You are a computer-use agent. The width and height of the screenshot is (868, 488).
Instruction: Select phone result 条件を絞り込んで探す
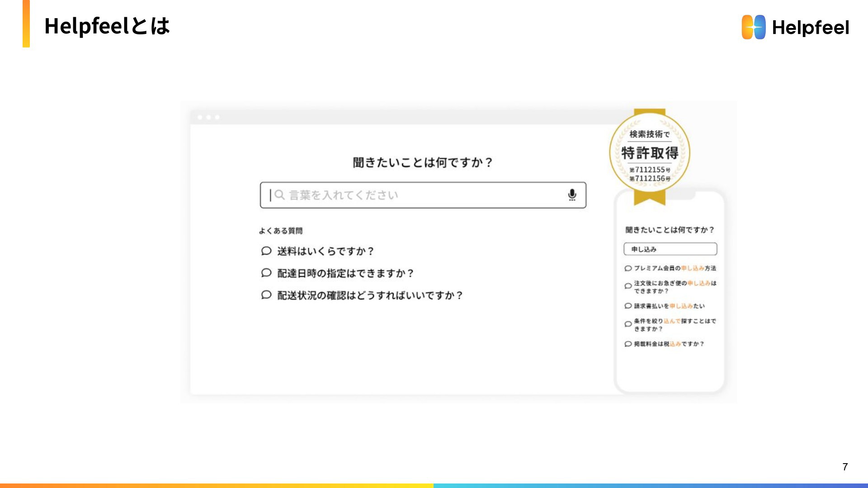pyautogui.click(x=675, y=325)
